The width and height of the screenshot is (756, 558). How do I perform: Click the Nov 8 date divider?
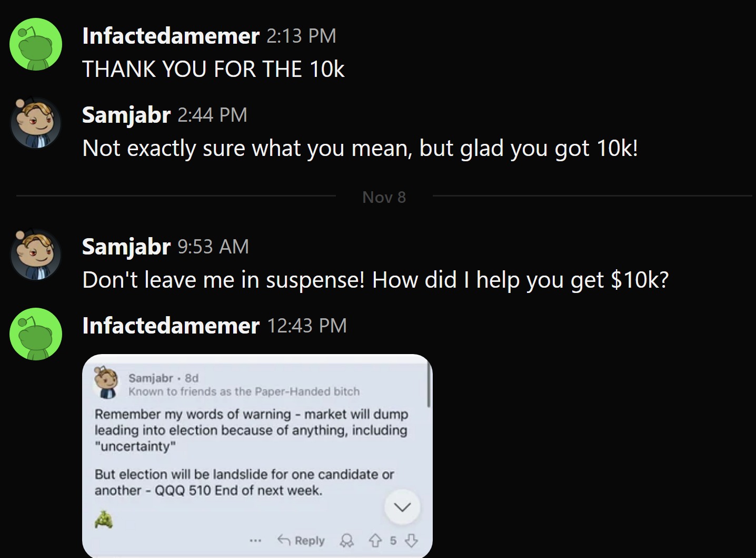[384, 197]
